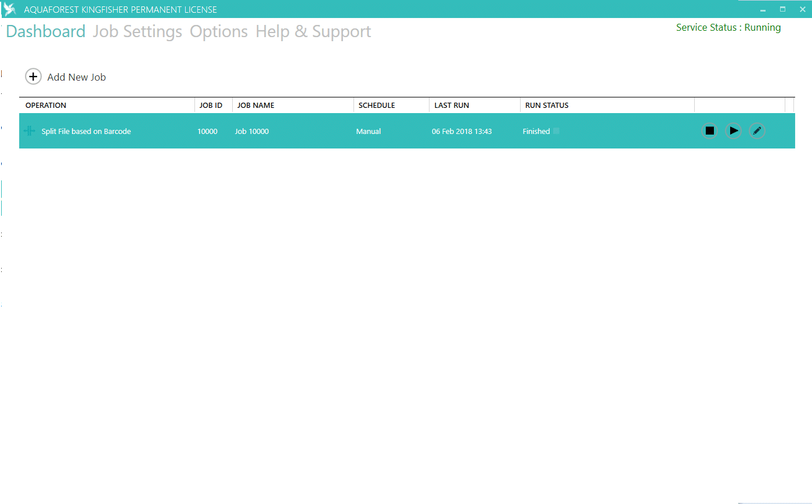Maximize the Aquaforest Kingfisher window
This screenshot has height=504, width=812.
click(x=782, y=9)
